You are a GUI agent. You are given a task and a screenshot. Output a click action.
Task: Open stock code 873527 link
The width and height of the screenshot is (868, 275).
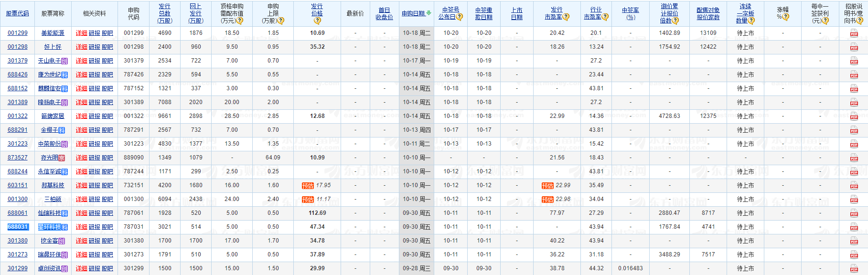(18, 158)
